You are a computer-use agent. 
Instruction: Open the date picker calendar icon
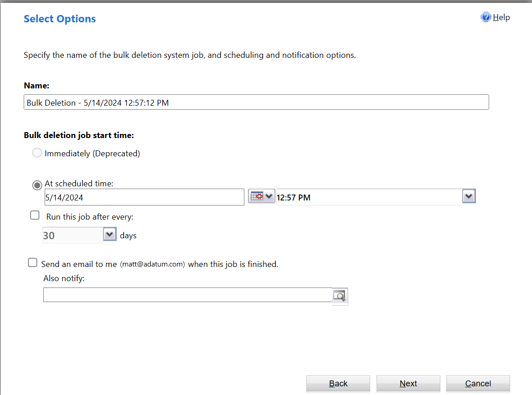258,195
